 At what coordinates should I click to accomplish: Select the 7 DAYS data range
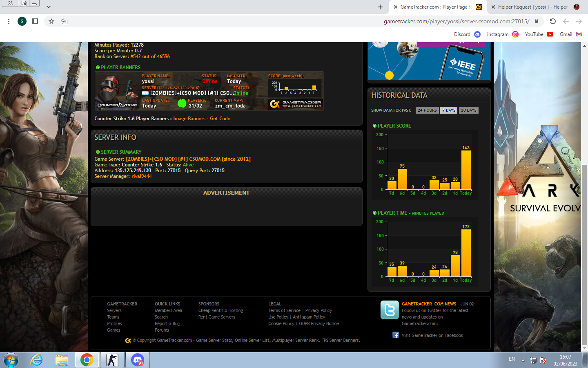click(x=448, y=110)
